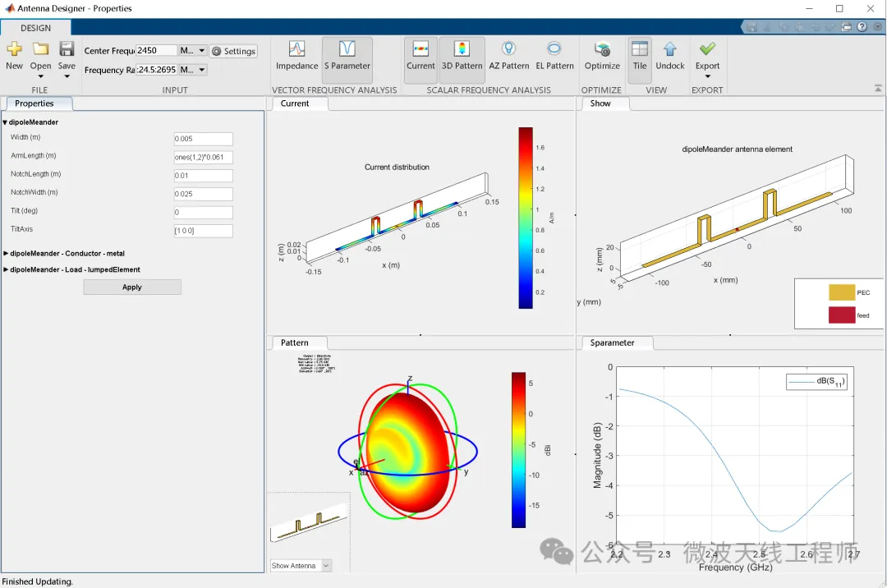Screen dimensions: 887x588
Task: Click the Apply button
Action: click(x=132, y=287)
